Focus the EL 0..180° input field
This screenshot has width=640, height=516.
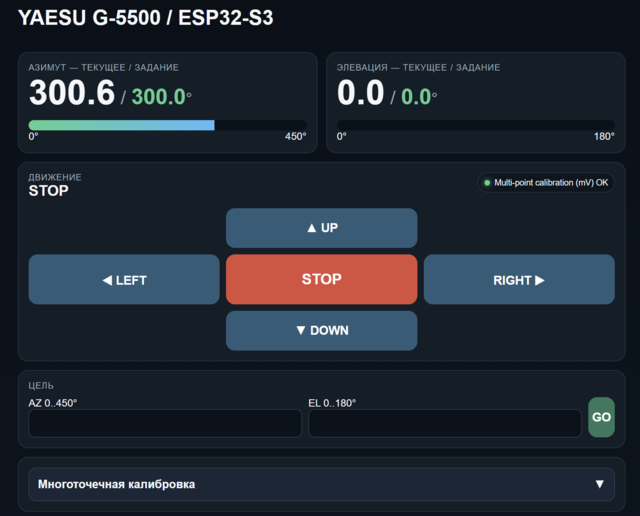[x=445, y=423]
